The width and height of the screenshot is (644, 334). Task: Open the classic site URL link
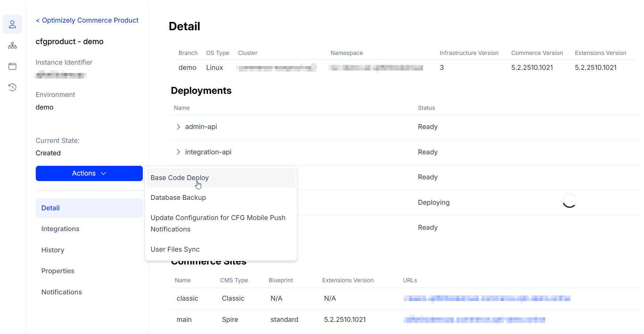pyautogui.click(x=486, y=299)
